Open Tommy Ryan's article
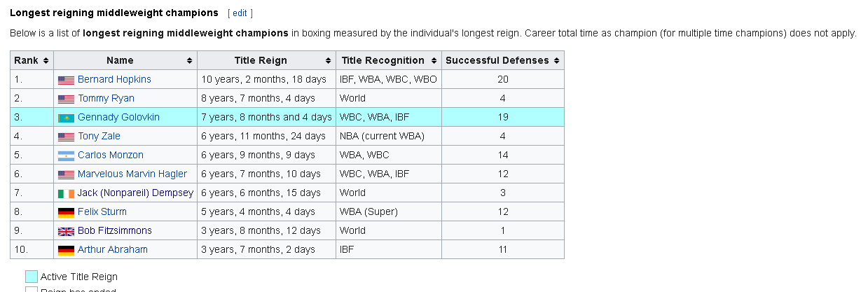Viewport: 868px width, 292px height. (106, 99)
